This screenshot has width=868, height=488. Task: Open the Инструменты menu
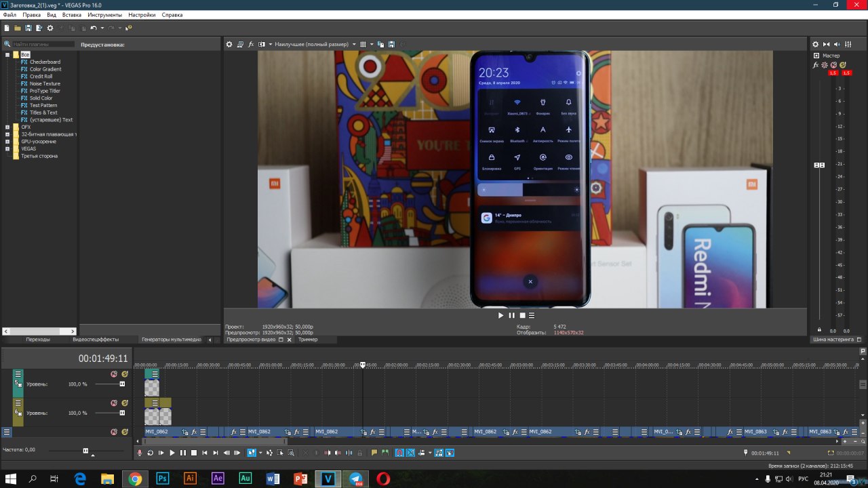[x=104, y=15]
